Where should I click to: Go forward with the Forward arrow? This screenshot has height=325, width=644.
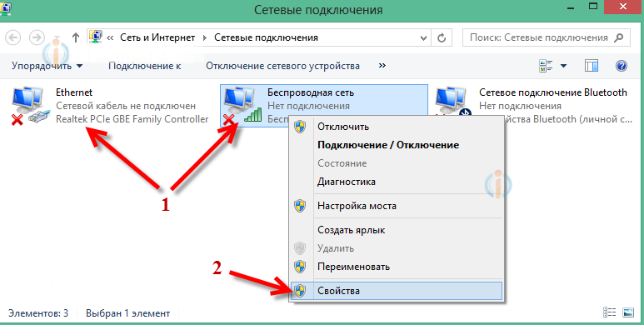[x=37, y=37]
